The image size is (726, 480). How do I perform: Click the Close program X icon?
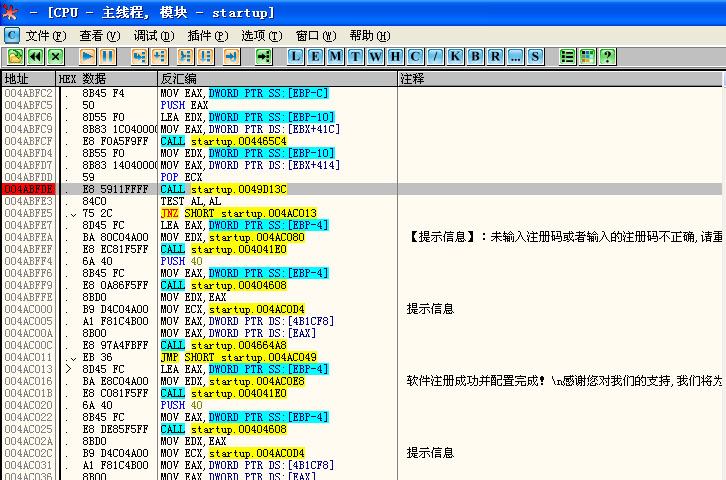click(x=56, y=56)
